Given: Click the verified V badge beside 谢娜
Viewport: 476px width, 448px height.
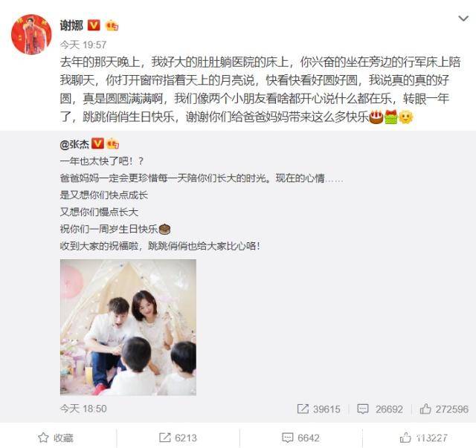Looking at the screenshot, I should pos(94,25).
